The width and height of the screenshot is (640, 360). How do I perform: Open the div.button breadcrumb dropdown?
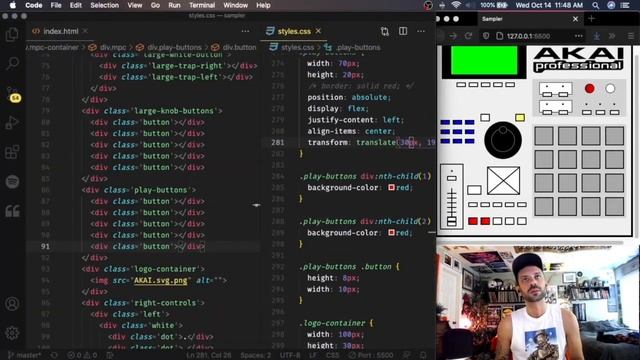click(x=234, y=47)
